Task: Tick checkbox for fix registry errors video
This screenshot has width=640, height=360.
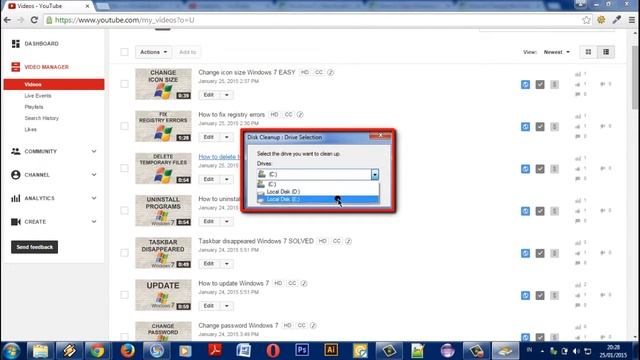Action: (124, 126)
